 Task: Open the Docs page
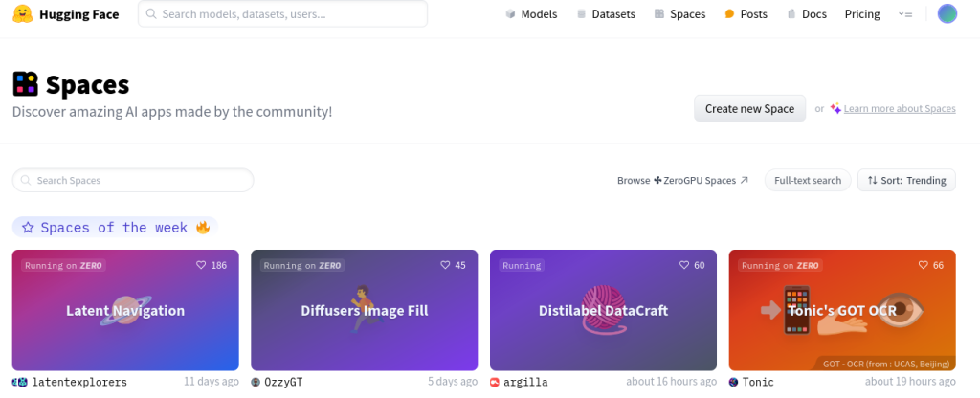coord(806,13)
